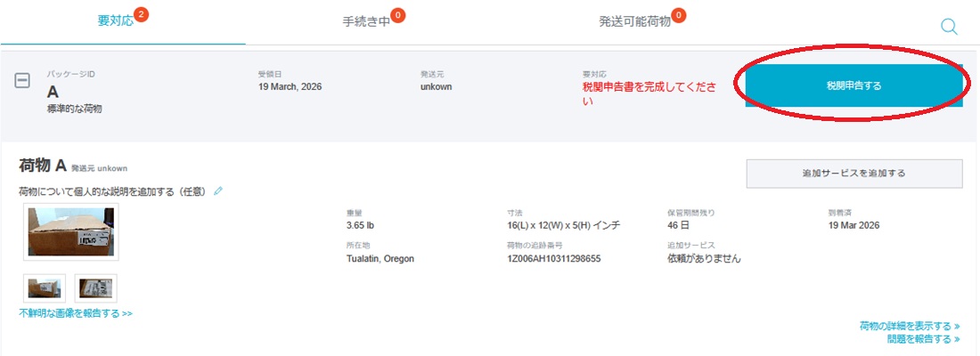
Task: Click the magnifying glass search icon
Action: [949, 27]
